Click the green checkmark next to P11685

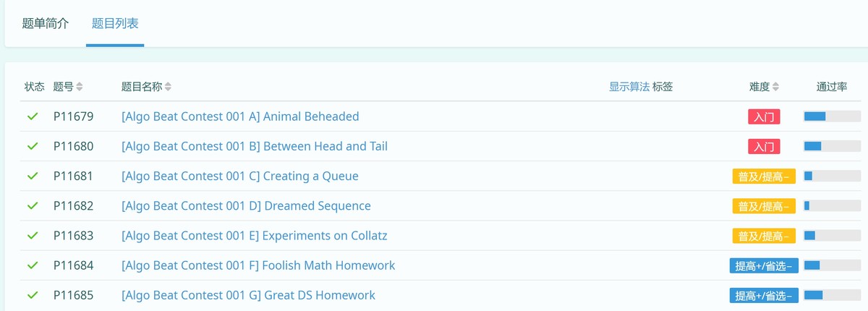(x=33, y=295)
